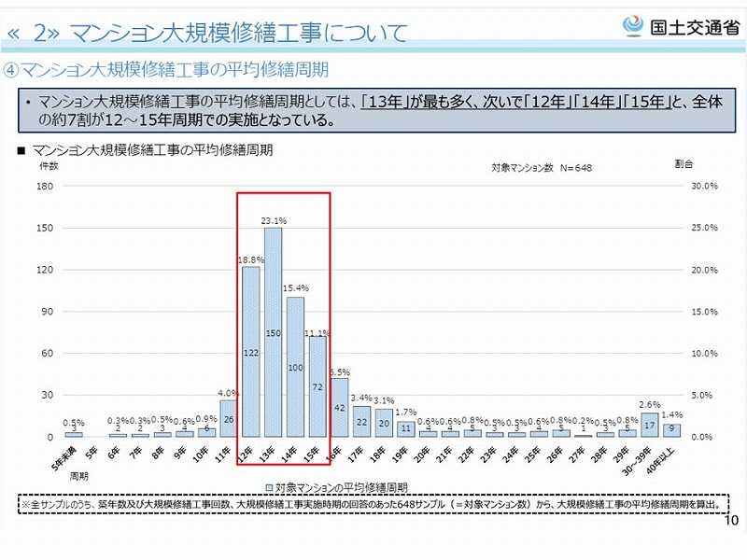Click the 180 value on left axis

(45, 186)
